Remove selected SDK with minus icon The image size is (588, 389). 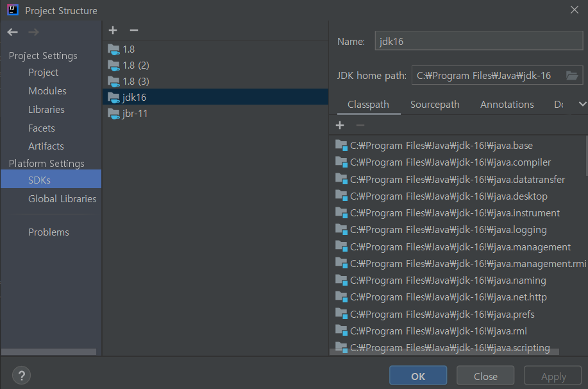click(134, 30)
